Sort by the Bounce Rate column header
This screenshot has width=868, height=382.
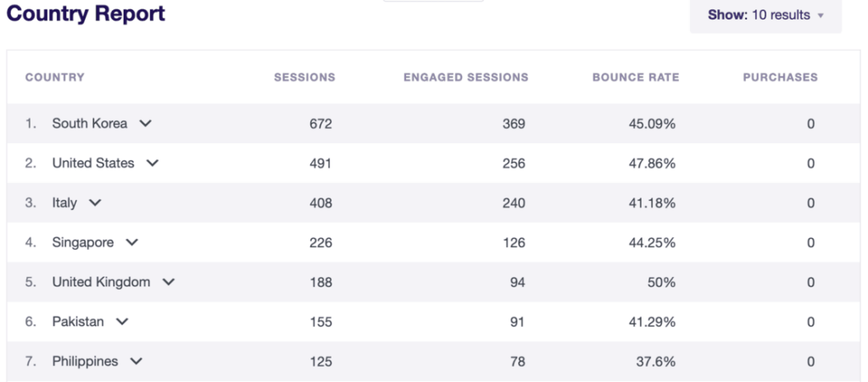coord(636,77)
